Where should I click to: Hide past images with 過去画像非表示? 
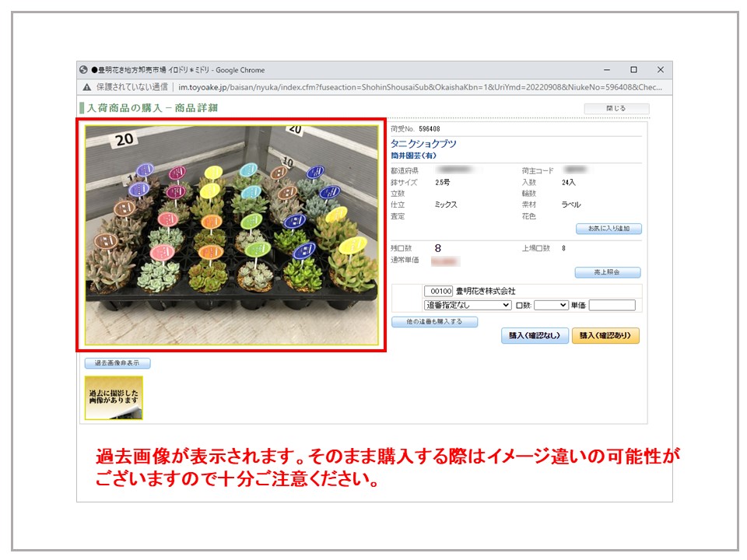(117, 363)
